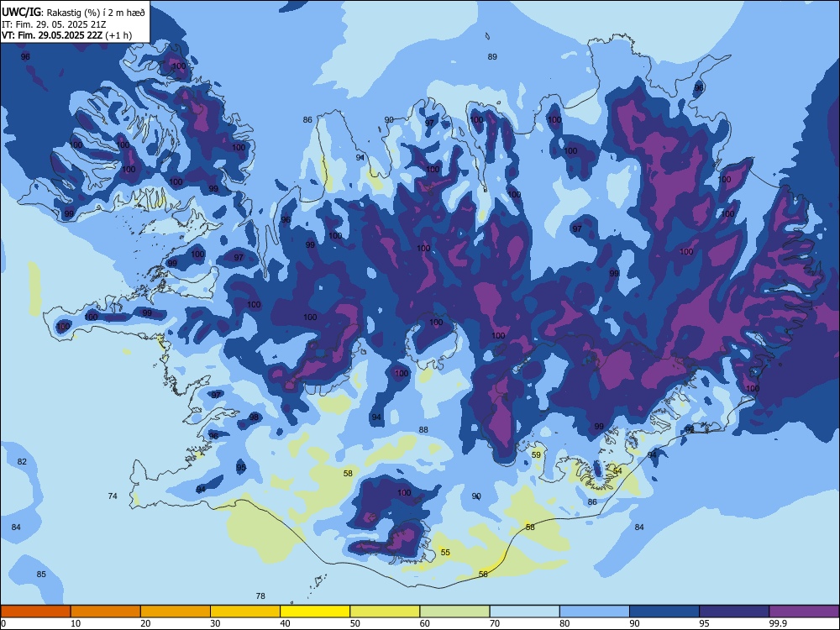Click the pale blue 70–80 legend swatch
The width and height of the screenshot is (840, 630).
click(524, 612)
